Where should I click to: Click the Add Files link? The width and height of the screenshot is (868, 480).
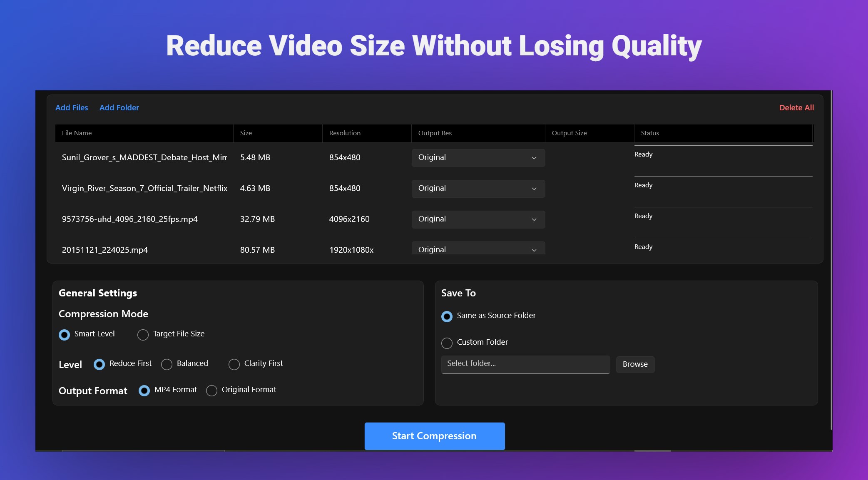tap(72, 107)
